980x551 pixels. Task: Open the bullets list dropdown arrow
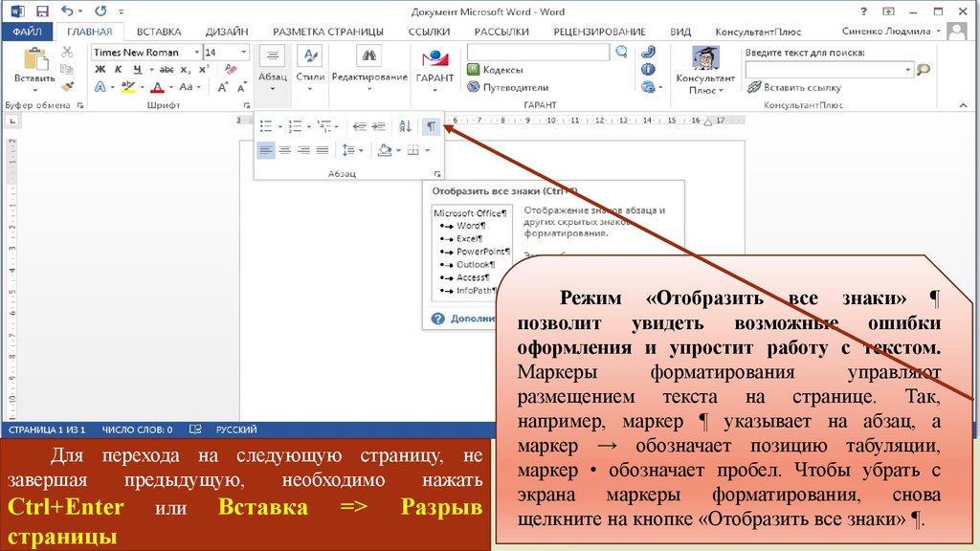[279, 127]
